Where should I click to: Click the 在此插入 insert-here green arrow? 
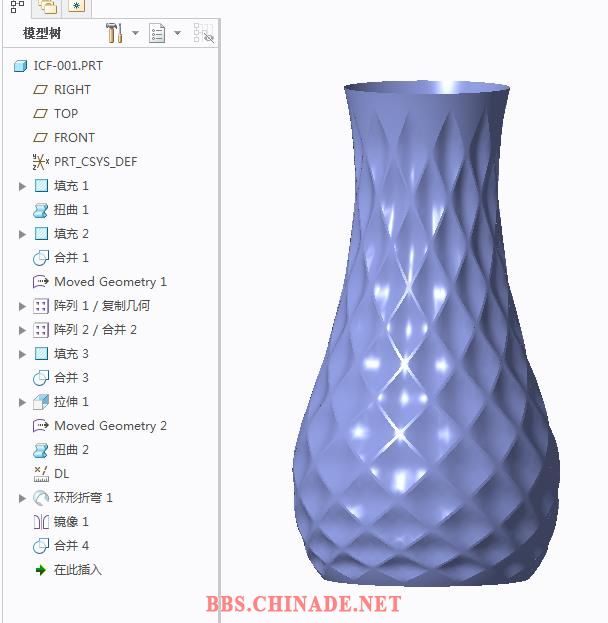coord(41,570)
